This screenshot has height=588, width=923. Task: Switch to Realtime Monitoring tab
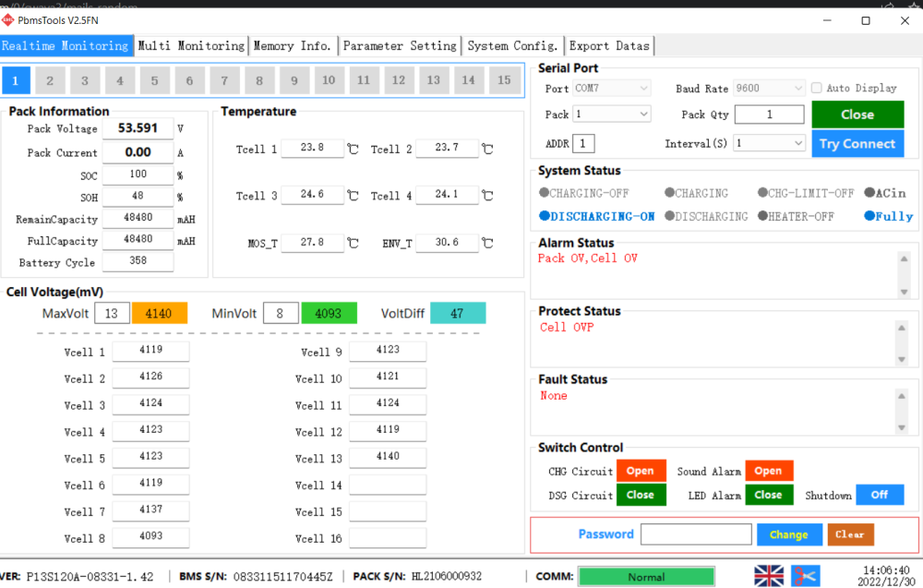66,45
